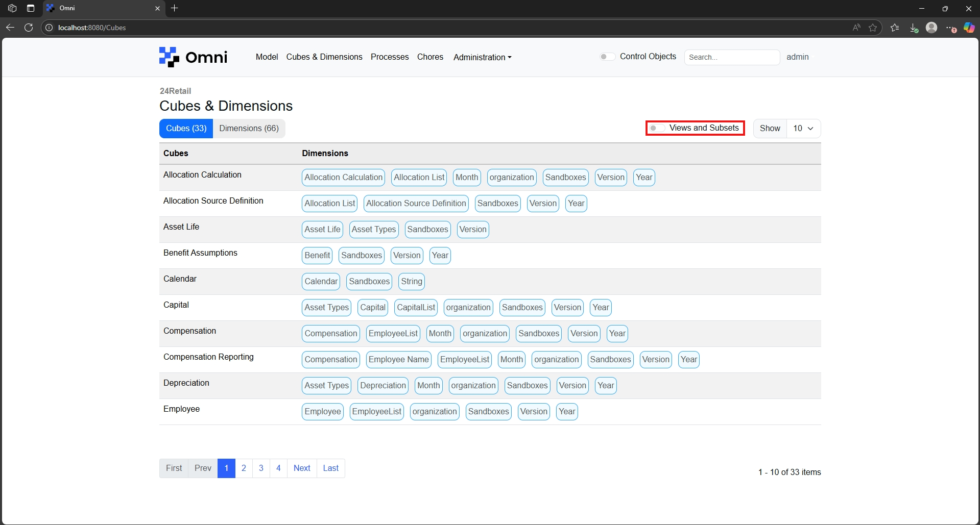Click Month dimension in Allocation Calculation row
Image resolution: width=980 pixels, height=525 pixels.
(467, 178)
